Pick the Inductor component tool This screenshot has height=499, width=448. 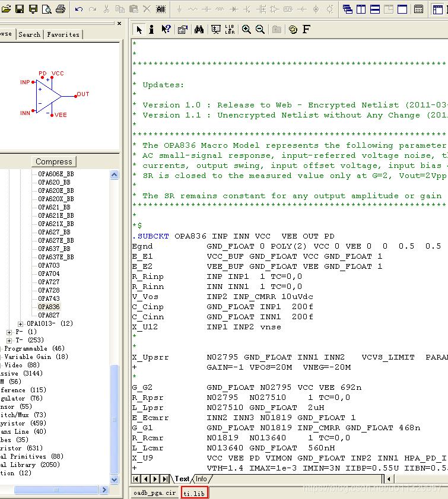(220, 9)
